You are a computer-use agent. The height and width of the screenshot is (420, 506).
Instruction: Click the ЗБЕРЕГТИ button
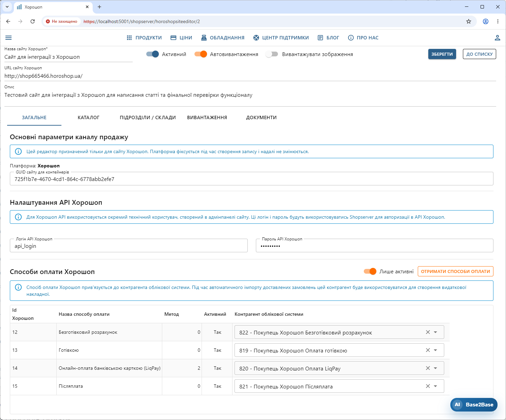click(442, 54)
